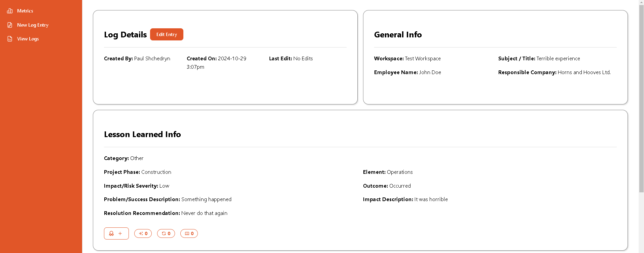Click the creator name Paul Shchedryn
Image resolution: width=644 pixels, height=253 pixels.
[152, 59]
